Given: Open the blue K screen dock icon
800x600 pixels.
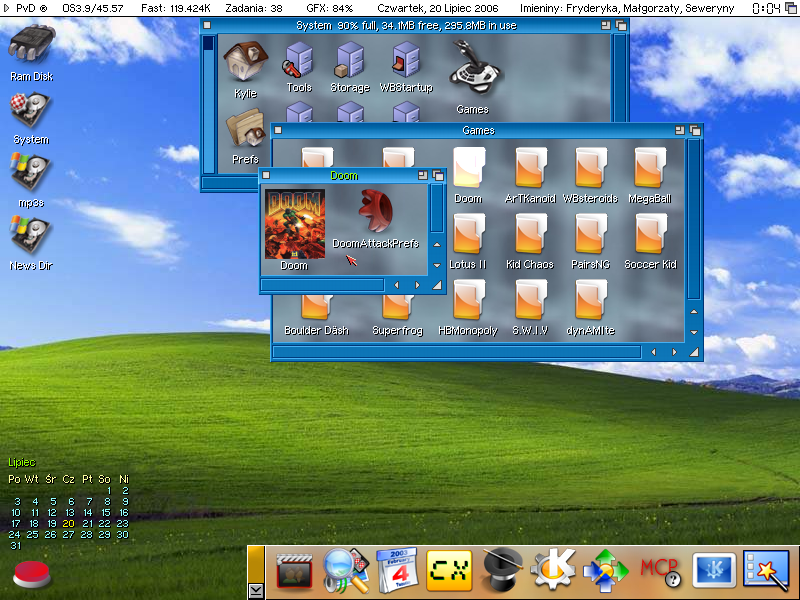Looking at the screenshot, I should (714, 570).
